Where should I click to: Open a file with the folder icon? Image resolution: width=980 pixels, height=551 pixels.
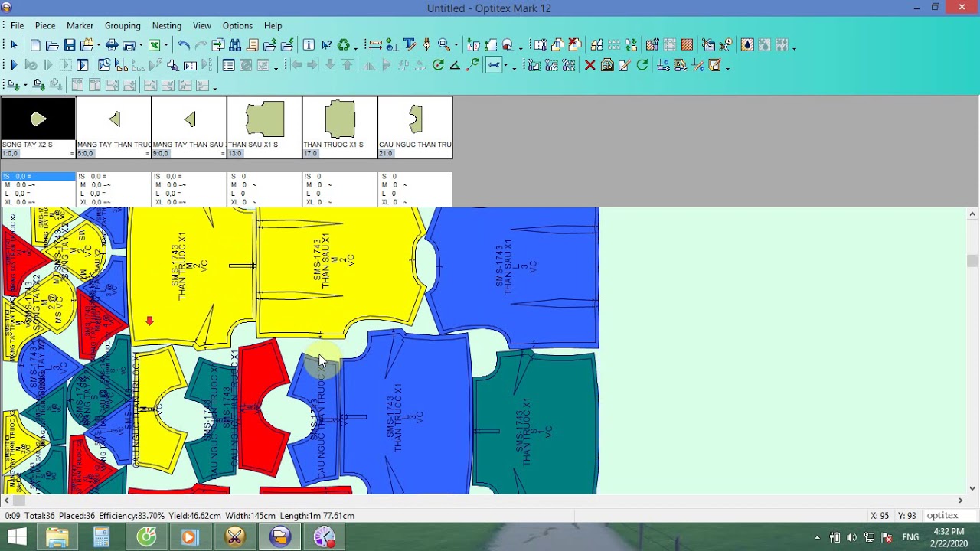pos(52,45)
